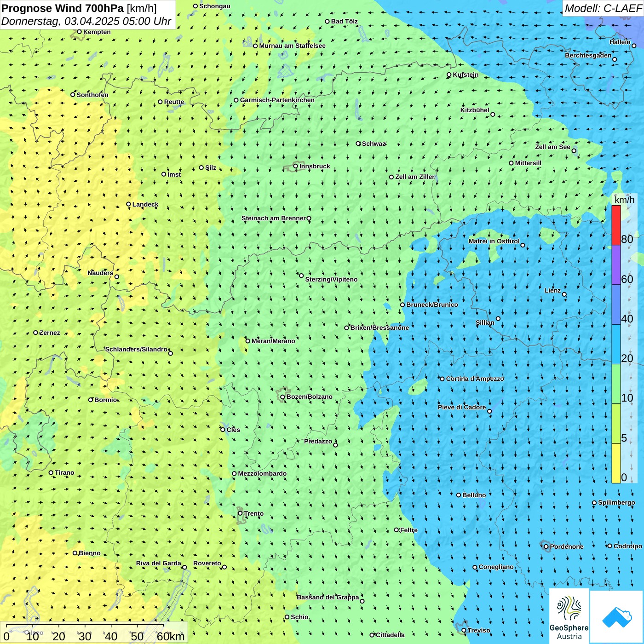This screenshot has height=644, width=644.
Task: Click the Cortina d'Ampezzo label
Action: click(x=475, y=379)
